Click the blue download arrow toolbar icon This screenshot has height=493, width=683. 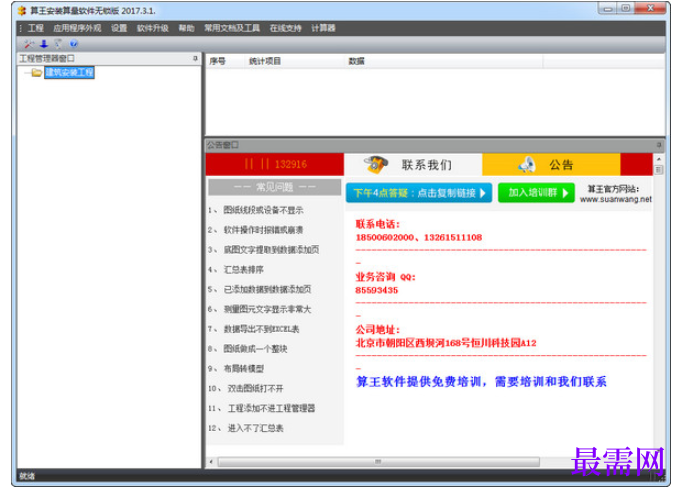tap(44, 44)
